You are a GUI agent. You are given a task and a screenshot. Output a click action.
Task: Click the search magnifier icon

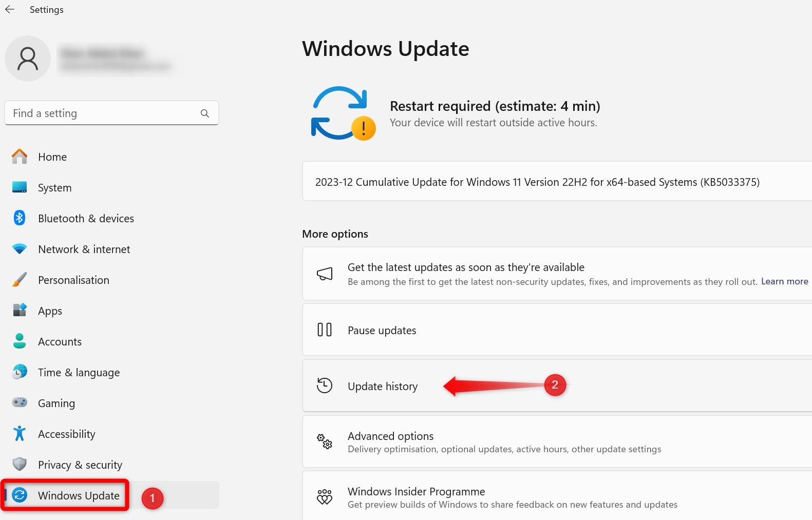pos(205,113)
